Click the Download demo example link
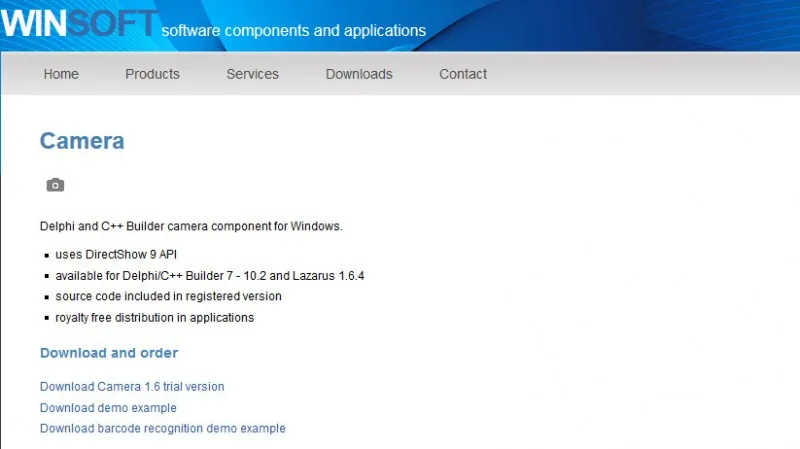 [108, 408]
